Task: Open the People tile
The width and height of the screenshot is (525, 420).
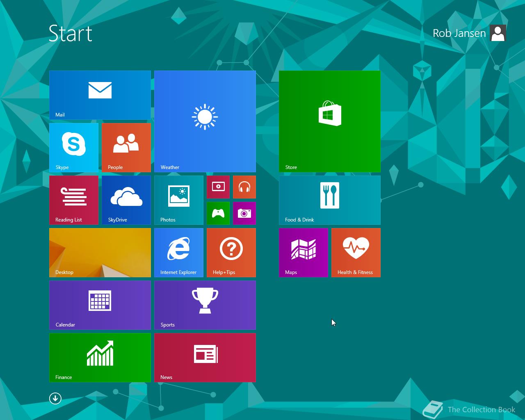Action: coord(126,148)
